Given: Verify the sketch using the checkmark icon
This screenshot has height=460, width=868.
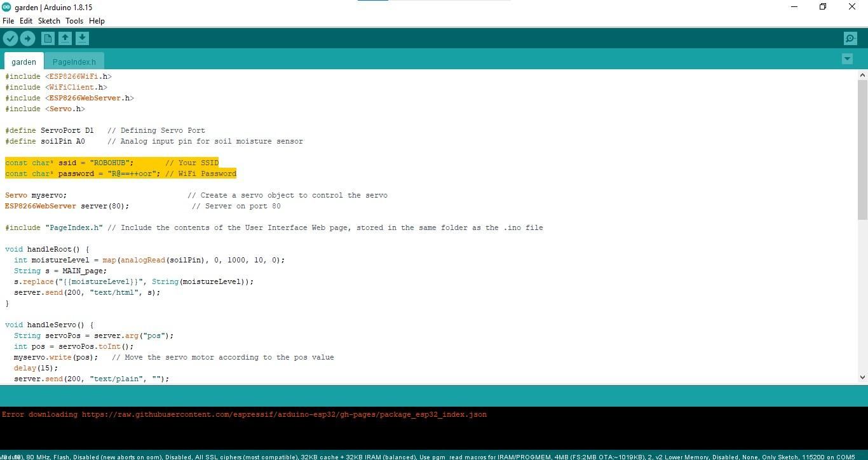Looking at the screenshot, I should (x=11, y=38).
